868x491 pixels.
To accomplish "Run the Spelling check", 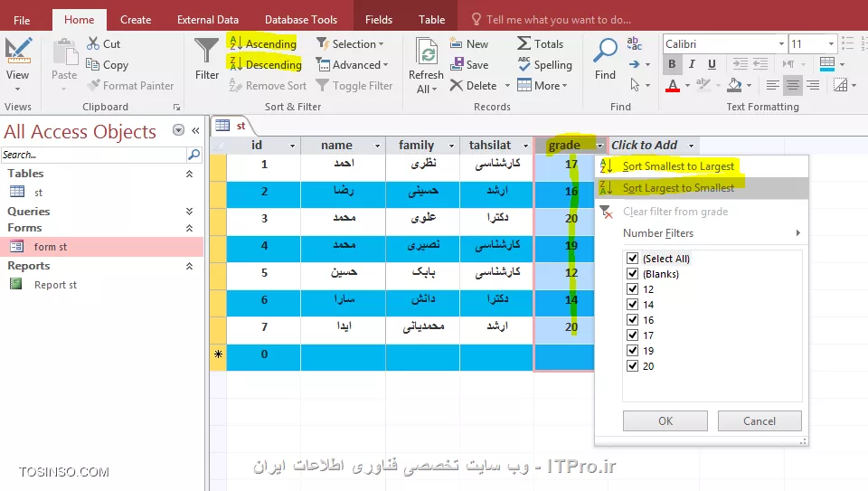I will coord(544,65).
